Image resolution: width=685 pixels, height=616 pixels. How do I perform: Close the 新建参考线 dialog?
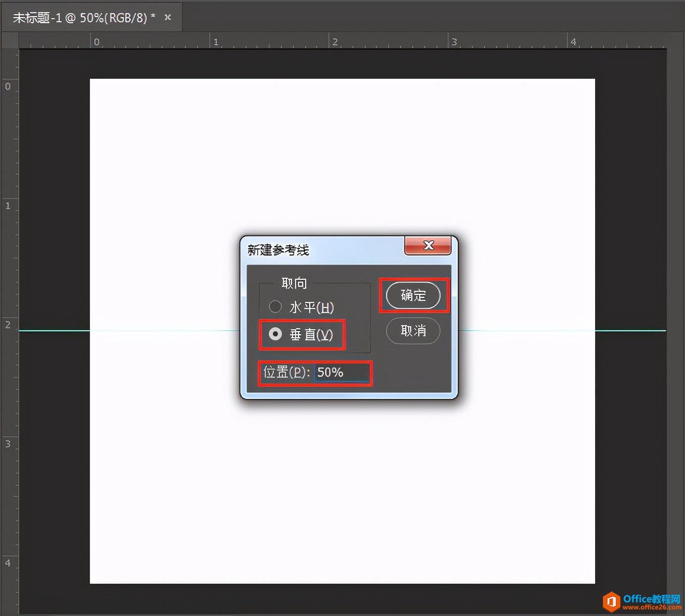428,245
